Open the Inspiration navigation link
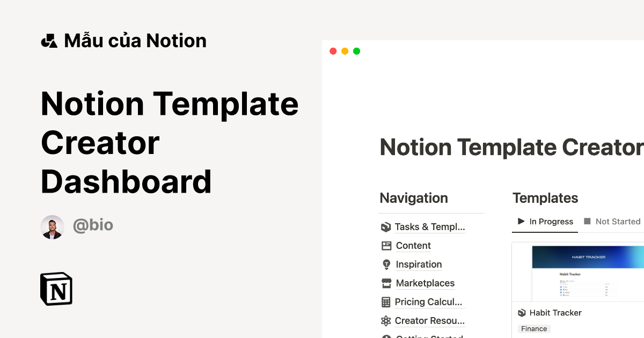This screenshot has height=338, width=644. [419, 264]
